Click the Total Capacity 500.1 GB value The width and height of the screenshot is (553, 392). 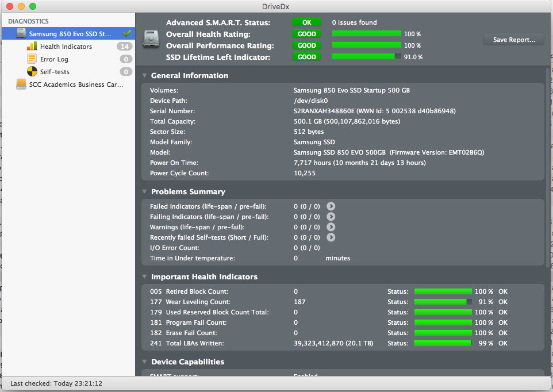point(347,121)
